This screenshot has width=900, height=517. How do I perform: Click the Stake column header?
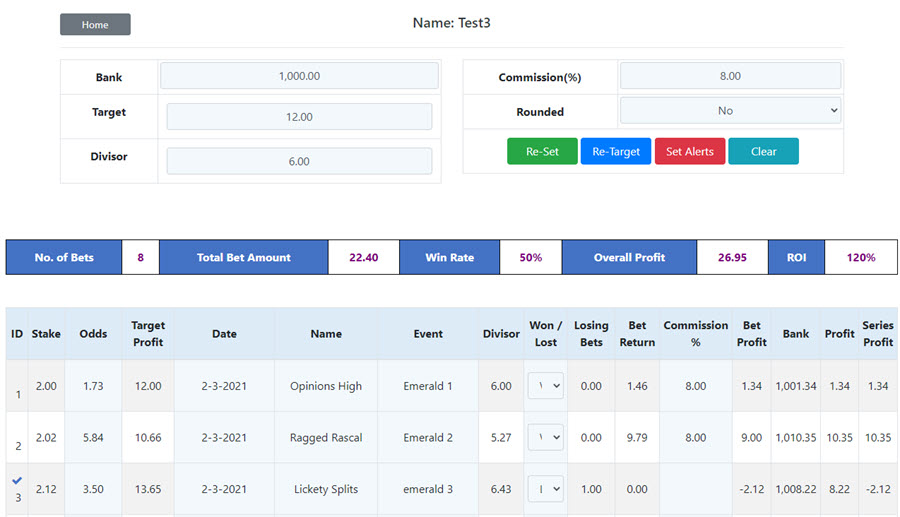coord(46,333)
